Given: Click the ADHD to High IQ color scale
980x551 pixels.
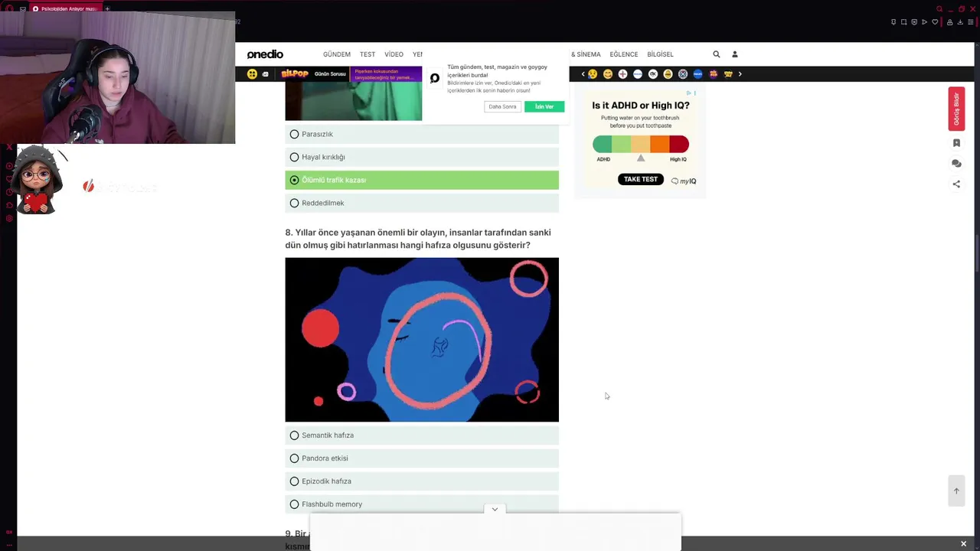Looking at the screenshot, I should pyautogui.click(x=641, y=144).
